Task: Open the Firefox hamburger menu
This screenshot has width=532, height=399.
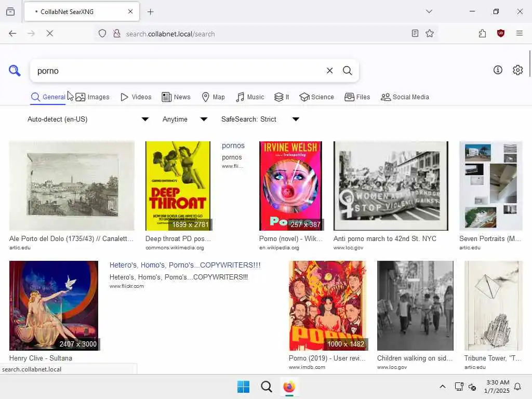Action: (x=519, y=33)
